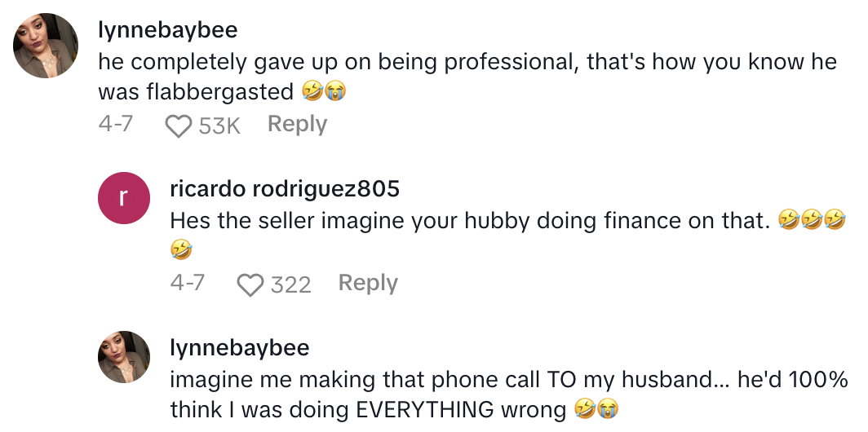Open lynnebaybee's profile photo on the top comment
Viewport: 868px width, 432px height.
point(46,46)
